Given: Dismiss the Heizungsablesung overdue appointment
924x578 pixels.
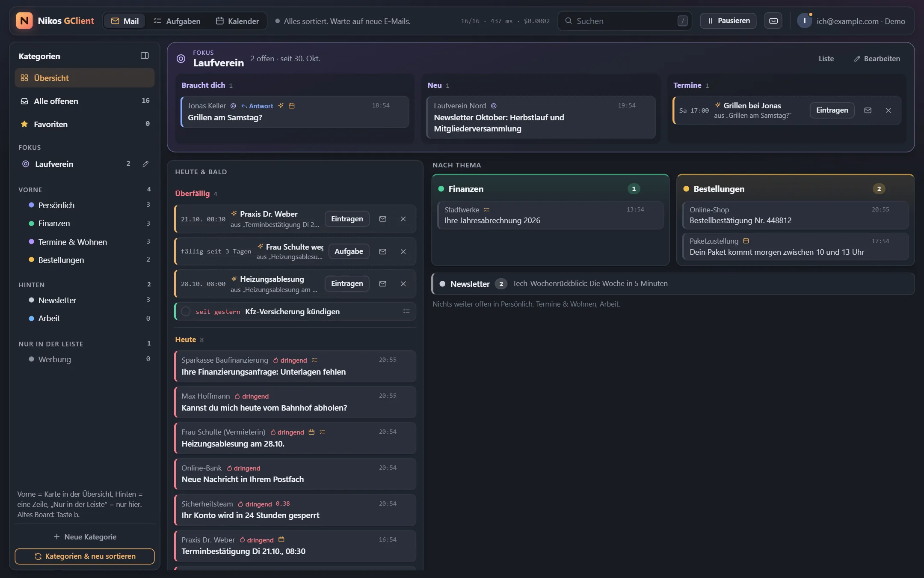Looking at the screenshot, I should 403,284.
